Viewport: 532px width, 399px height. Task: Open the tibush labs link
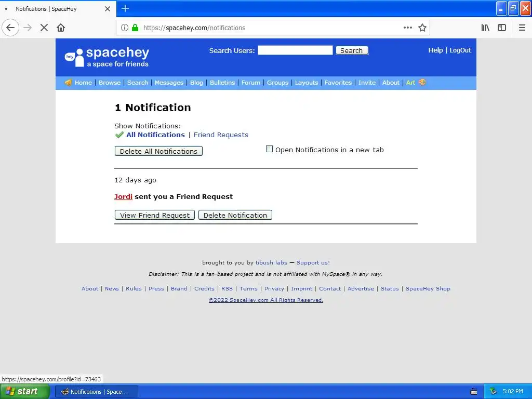pyautogui.click(x=271, y=262)
